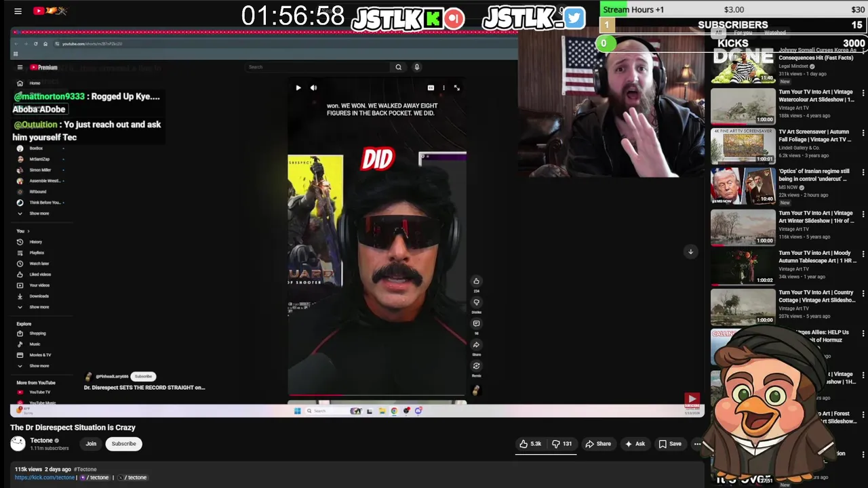The height and width of the screenshot is (488, 868).
Task: Subscribe to @PinheadLarry686 on the short
Action: coord(143,376)
